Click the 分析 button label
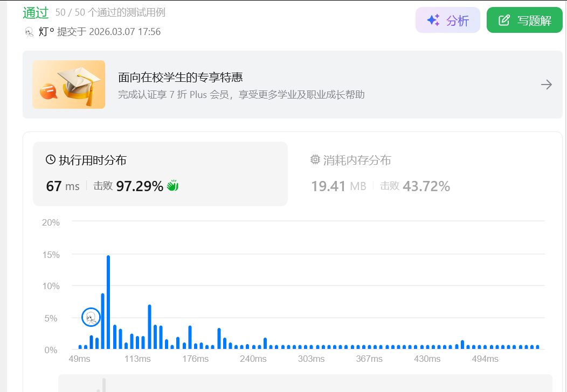 458,20
